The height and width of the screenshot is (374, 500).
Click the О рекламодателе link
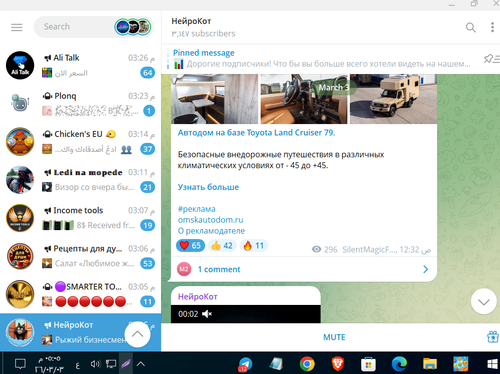pos(211,231)
